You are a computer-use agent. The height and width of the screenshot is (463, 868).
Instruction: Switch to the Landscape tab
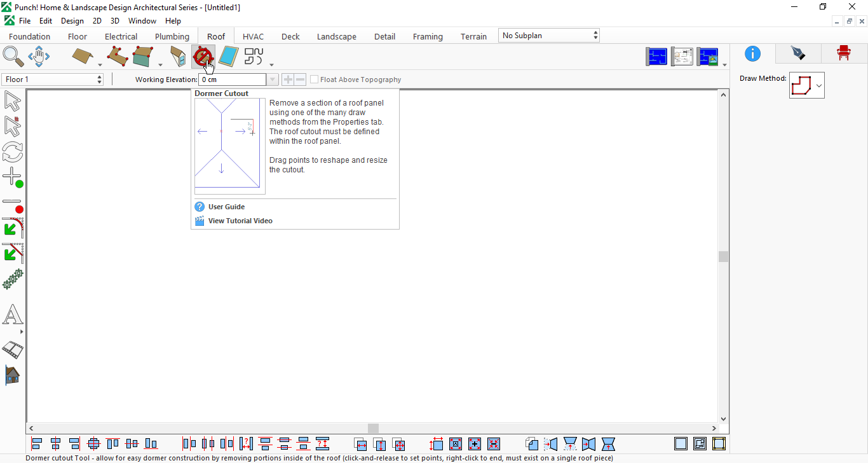point(337,36)
